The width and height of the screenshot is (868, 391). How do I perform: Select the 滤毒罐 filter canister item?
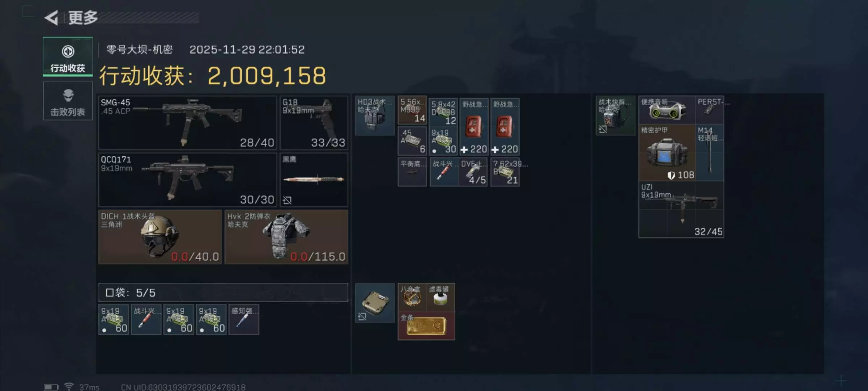tap(440, 297)
